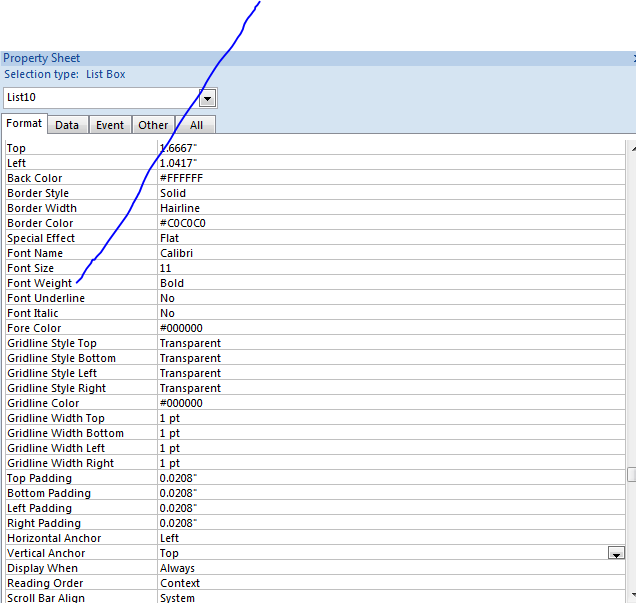Screen dimensions: 636x603
Task: Click the Font Weight value Bold
Action: click(172, 283)
